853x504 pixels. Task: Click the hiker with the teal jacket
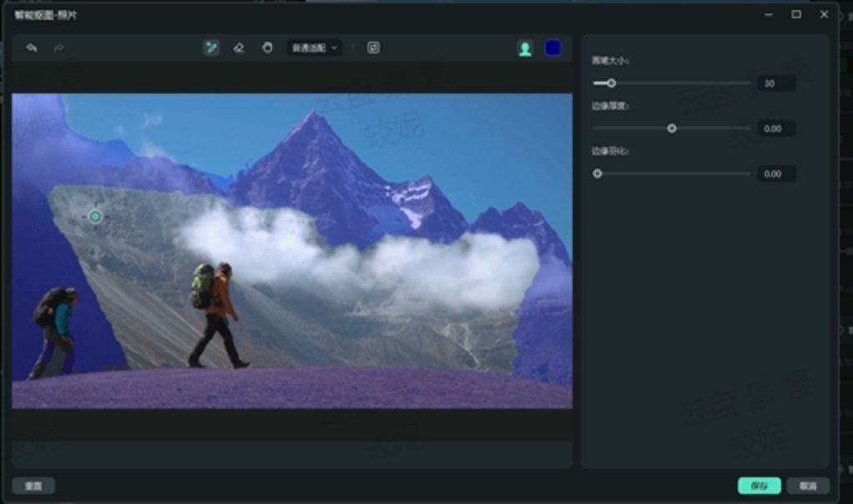click(x=54, y=331)
